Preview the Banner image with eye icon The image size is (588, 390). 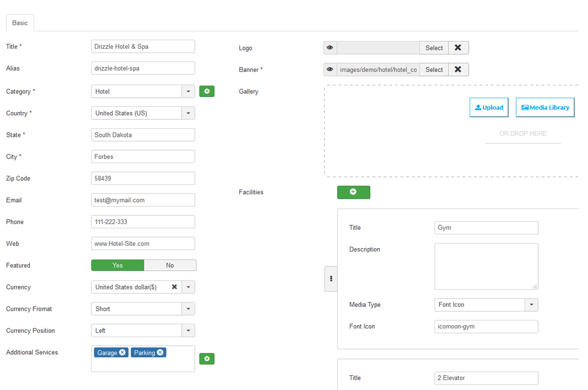tap(330, 69)
